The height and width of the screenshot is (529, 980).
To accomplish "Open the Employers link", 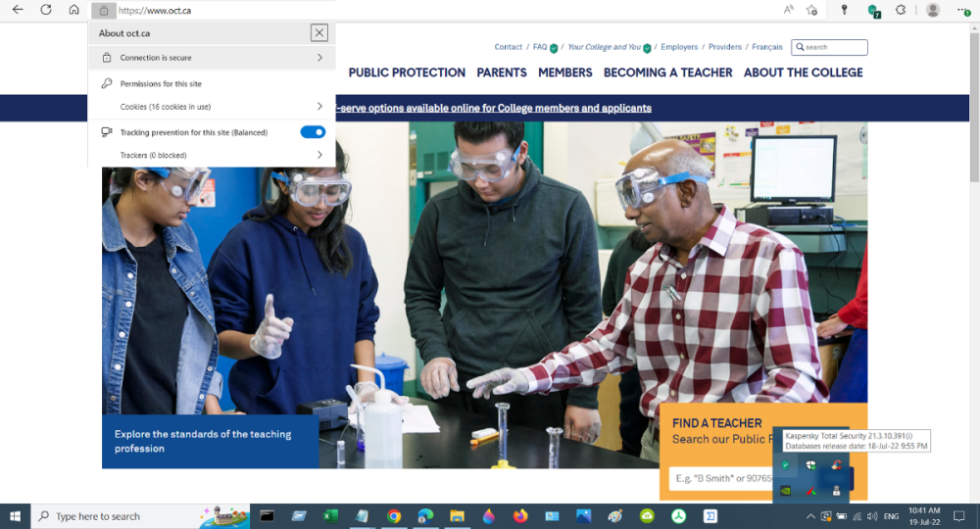I will point(679,47).
